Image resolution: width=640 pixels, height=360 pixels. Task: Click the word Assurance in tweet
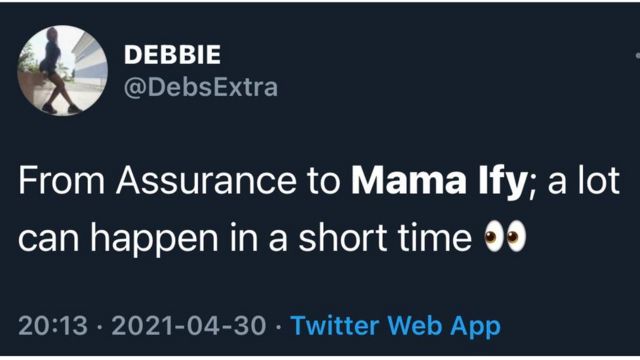206,180
